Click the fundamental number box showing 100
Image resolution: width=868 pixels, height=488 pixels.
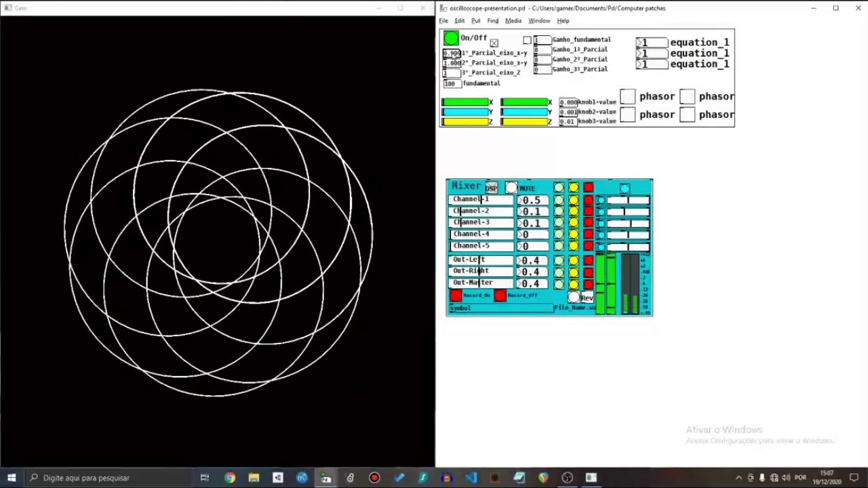click(452, 83)
